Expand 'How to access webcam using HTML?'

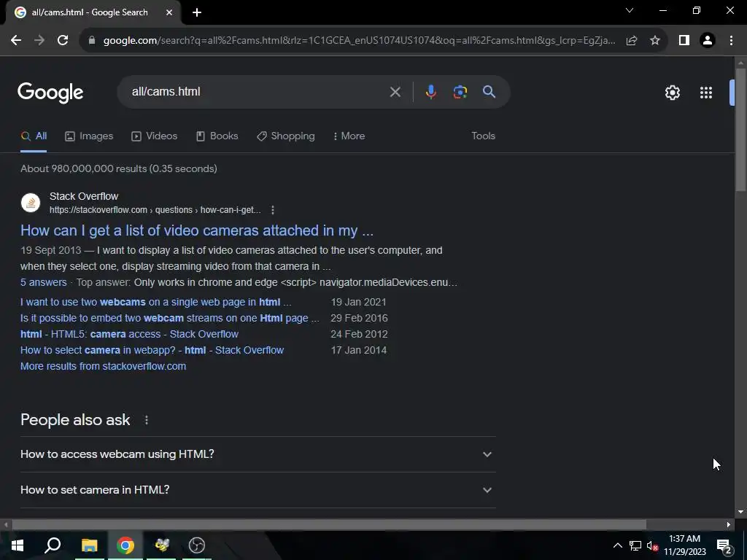(x=258, y=454)
